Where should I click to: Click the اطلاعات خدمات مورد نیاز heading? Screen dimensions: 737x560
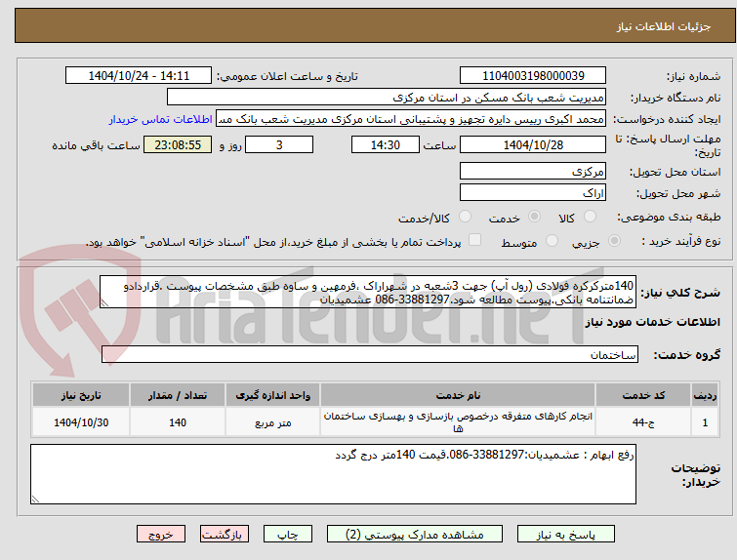652,322
